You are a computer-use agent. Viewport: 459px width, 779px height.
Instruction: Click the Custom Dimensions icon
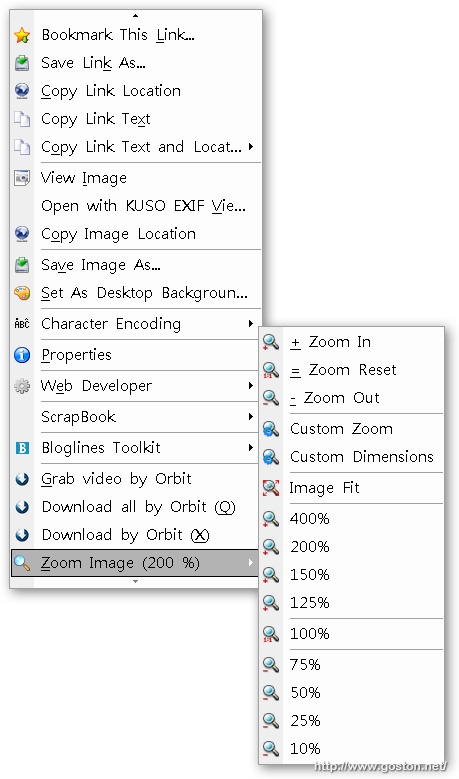271,457
